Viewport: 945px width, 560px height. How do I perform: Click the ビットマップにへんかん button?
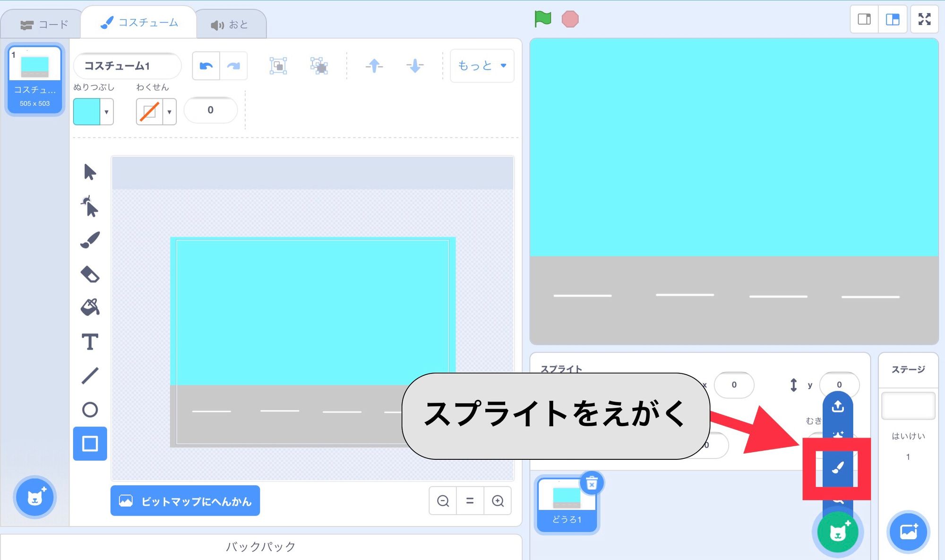[185, 501]
